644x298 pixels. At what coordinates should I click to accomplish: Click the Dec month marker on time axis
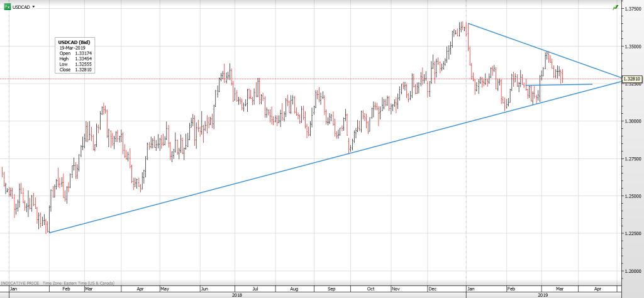tap(432, 289)
